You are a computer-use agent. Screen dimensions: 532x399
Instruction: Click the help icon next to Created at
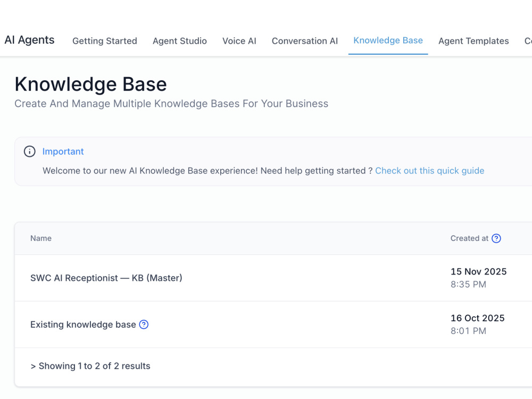[496, 238]
